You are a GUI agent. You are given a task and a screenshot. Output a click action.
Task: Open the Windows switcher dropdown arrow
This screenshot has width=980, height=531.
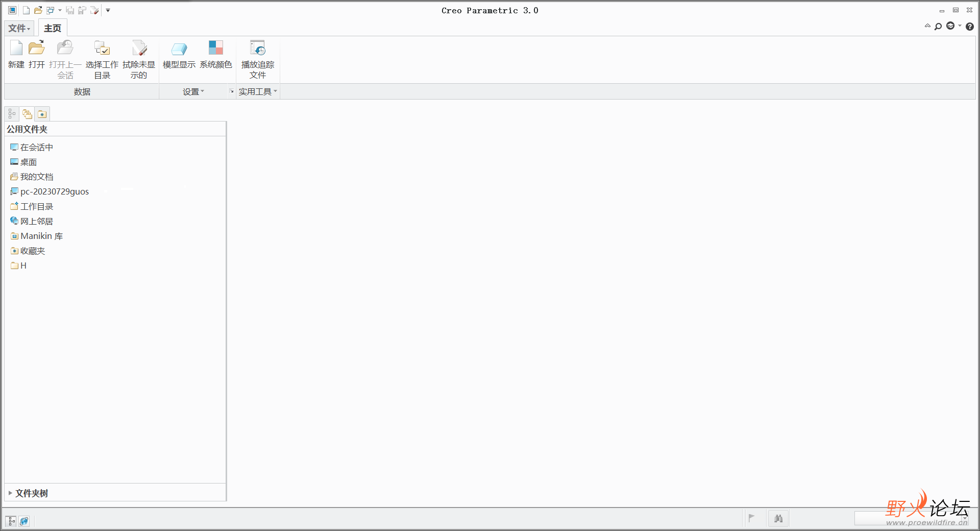60,10
